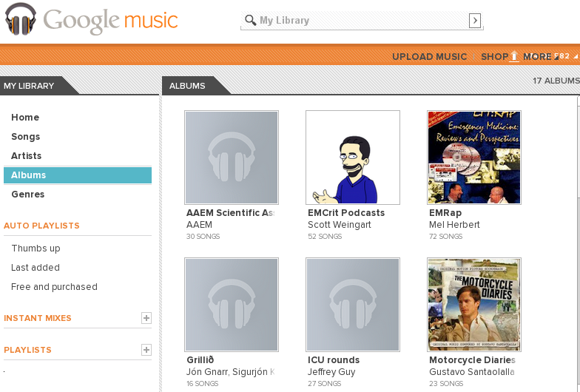Viewport: 580px width, 392px height.
Task: Open Last added auto playlist
Action: (36, 268)
